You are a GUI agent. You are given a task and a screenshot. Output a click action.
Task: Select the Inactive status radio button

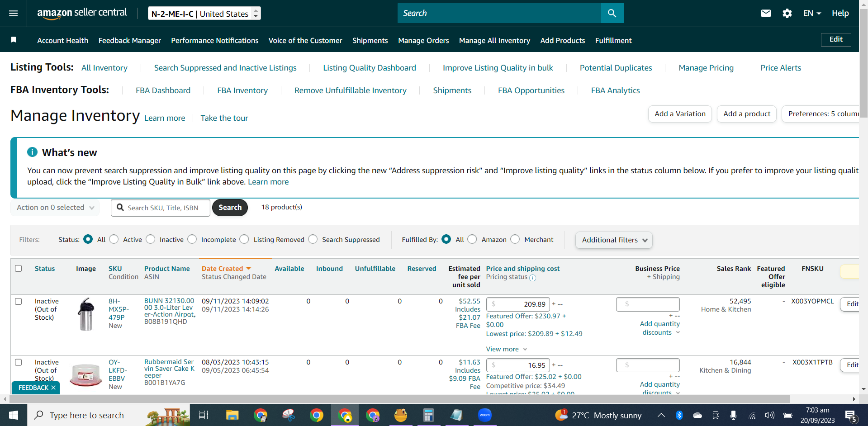pos(151,239)
